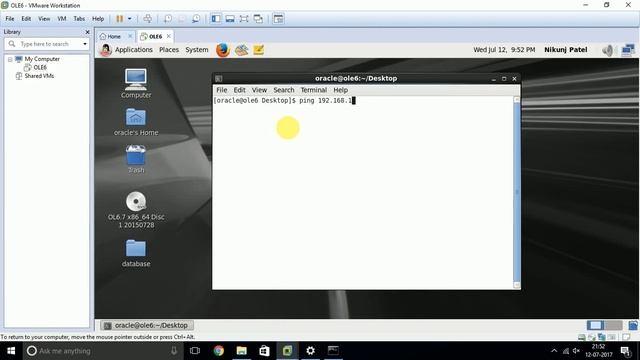The width and height of the screenshot is (640, 360).
Task: Open the GNOME System menu
Action: click(x=197, y=50)
